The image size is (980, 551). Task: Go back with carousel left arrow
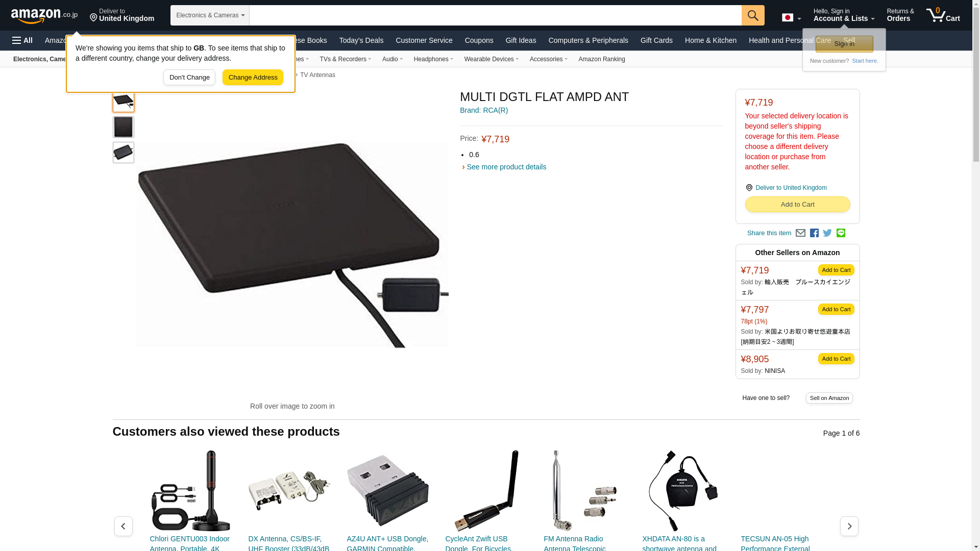pos(124,526)
